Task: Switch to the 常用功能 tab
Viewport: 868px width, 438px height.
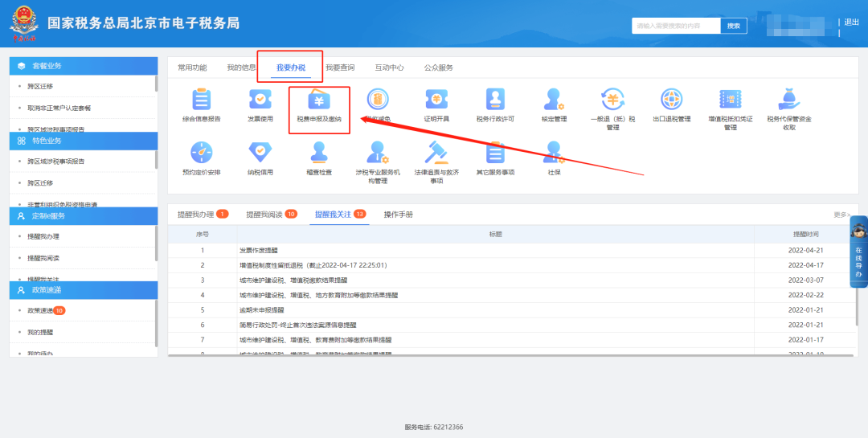Action: point(192,68)
